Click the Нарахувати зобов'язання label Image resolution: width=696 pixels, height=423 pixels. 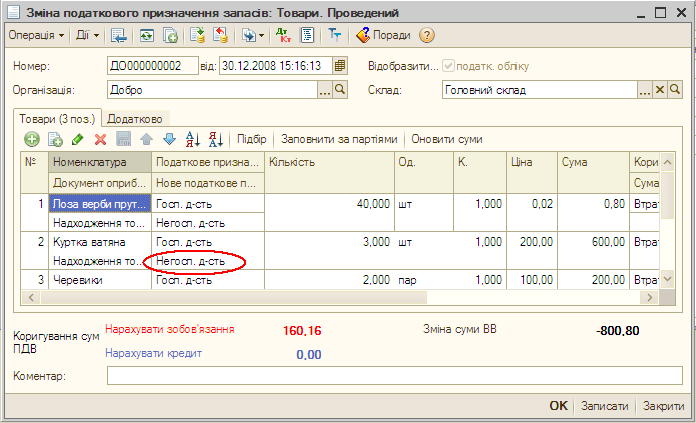coord(170,329)
